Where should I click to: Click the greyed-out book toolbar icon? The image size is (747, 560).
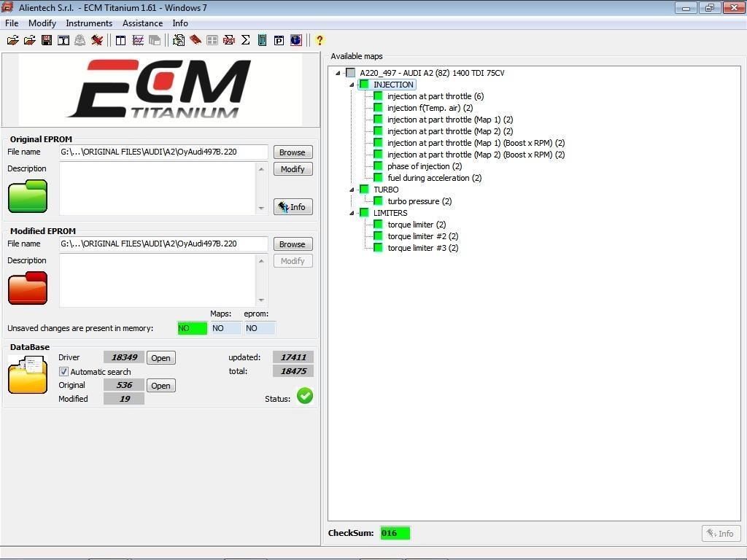coord(80,41)
